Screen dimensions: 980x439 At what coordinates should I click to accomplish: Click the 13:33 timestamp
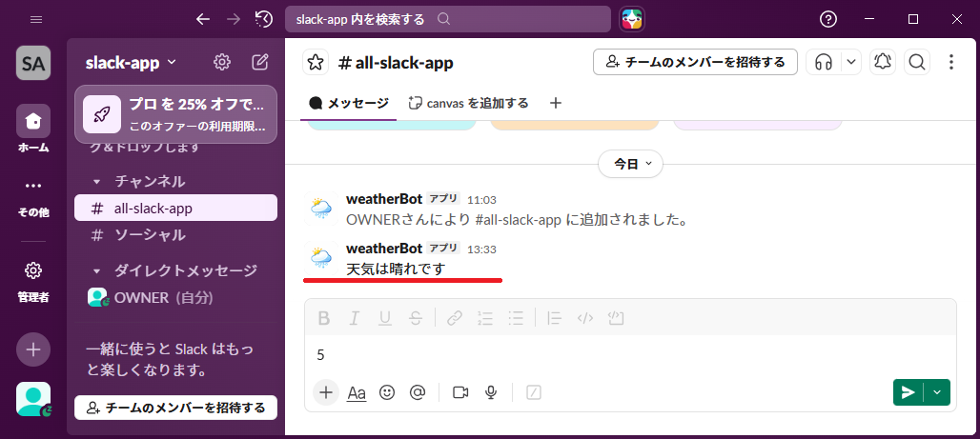(x=481, y=249)
